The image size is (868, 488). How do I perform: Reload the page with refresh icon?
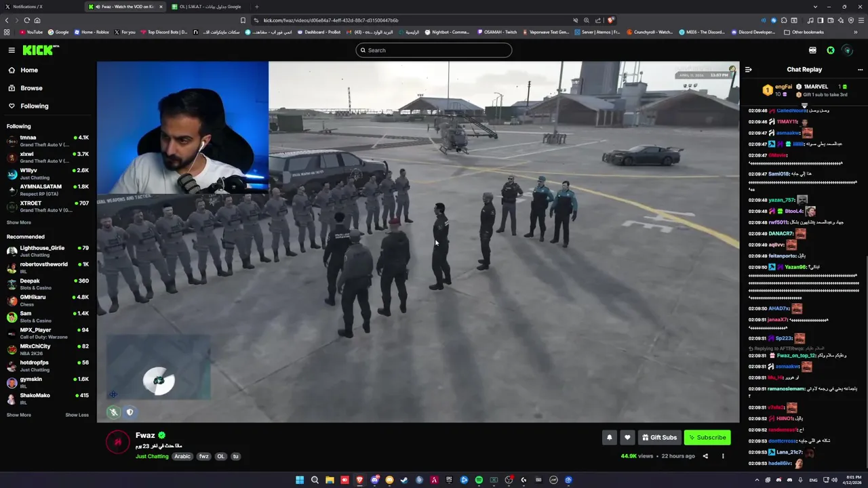[x=26, y=20]
